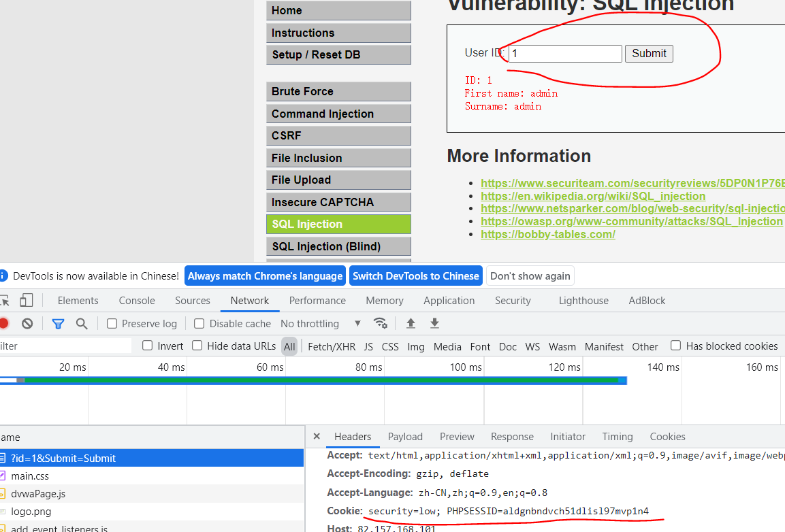Open the Payload tab of request
The image size is (785, 532).
[x=405, y=436]
